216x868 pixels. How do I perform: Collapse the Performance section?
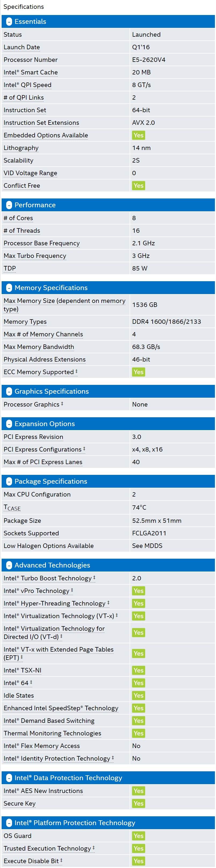tap(9, 205)
